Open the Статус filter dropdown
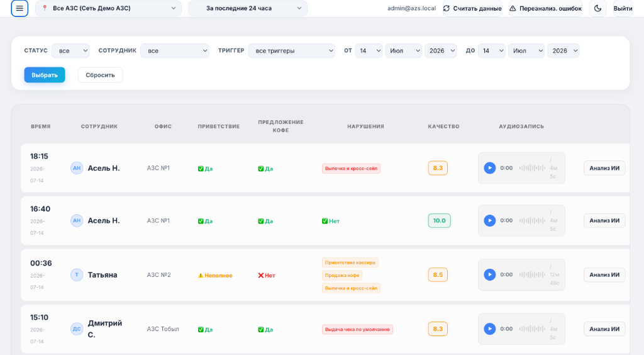 pyautogui.click(x=70, y=50)
